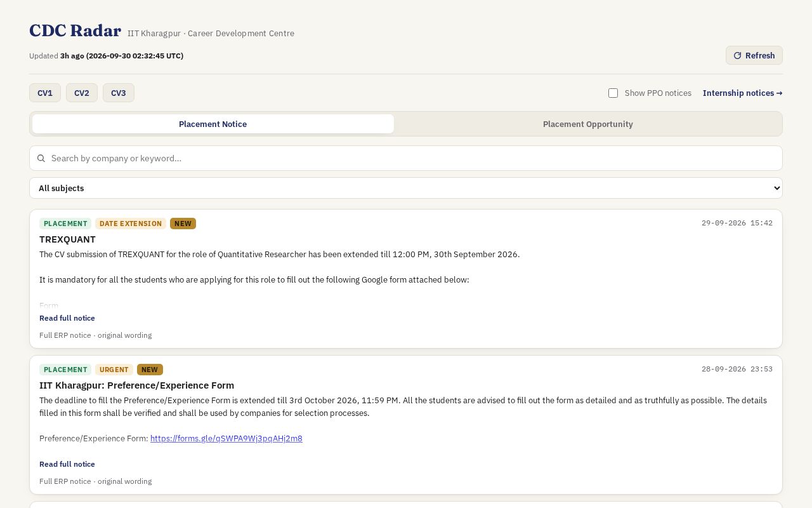
Task: Click the URGENT tag
Action: 114,370
